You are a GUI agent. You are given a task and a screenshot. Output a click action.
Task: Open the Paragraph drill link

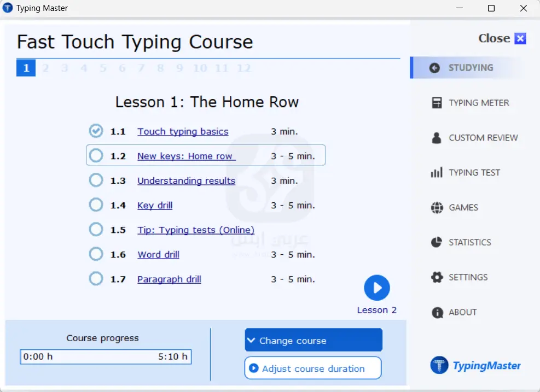pos(169,279)
